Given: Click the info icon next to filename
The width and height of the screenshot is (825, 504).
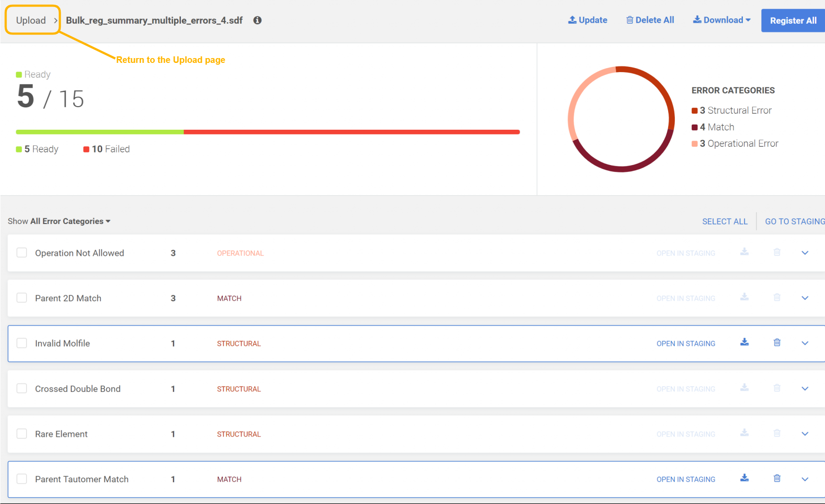Looking at the screenshot, I should pyautogui.click(x=257, y=20).
